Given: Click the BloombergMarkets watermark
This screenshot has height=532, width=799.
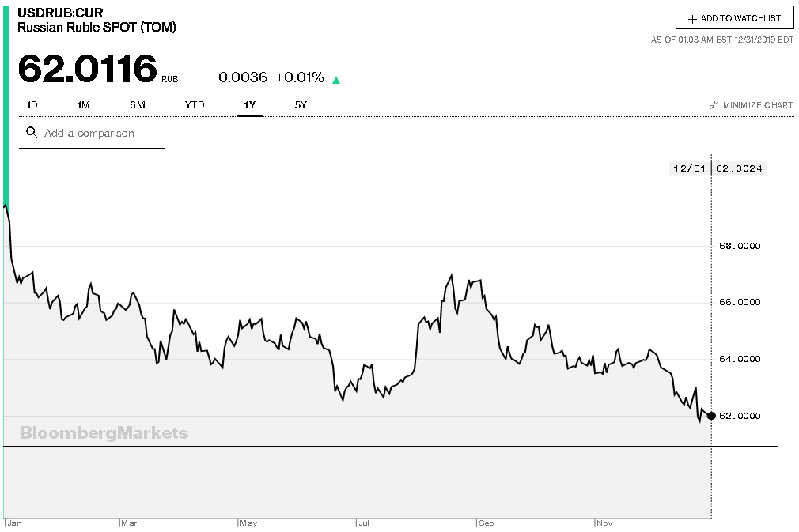Looking at the screenshot, I should [104, 433].
